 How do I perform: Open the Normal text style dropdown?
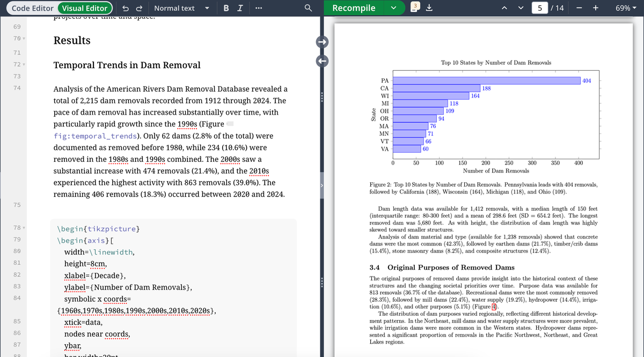pos(181,8)
